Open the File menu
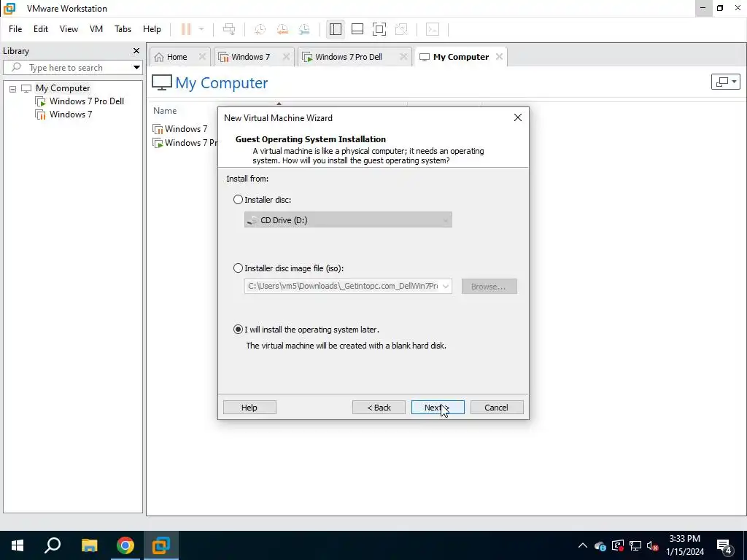 pos(15,29)
